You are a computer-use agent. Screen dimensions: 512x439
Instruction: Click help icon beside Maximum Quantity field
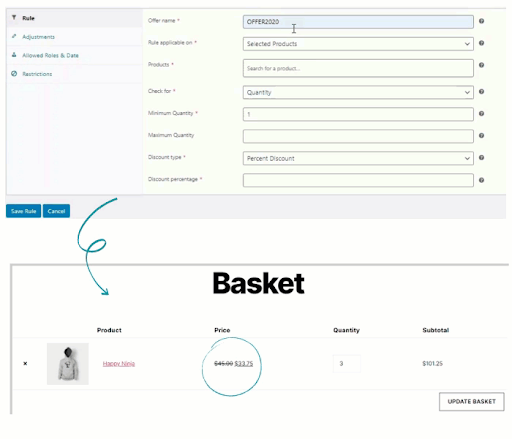pyautogui.click(x=481, y=136)
